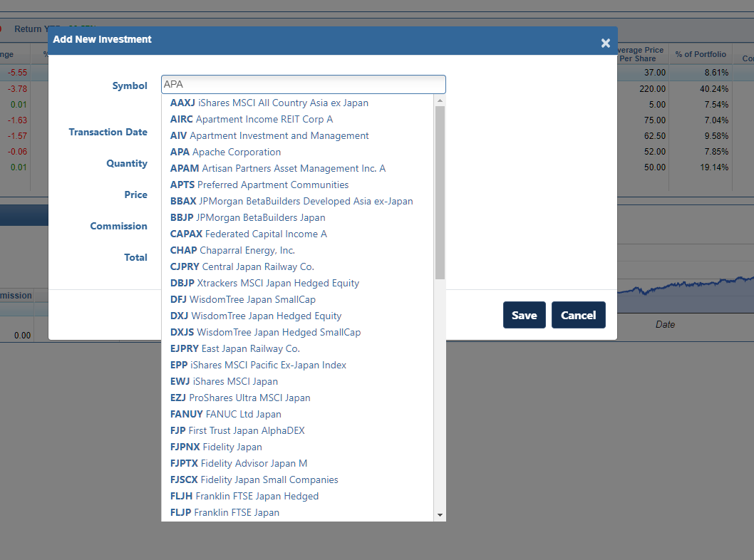Viewport: 754px width, 560px height.
Task: Click the -1.63 change value
Action: 17,120
